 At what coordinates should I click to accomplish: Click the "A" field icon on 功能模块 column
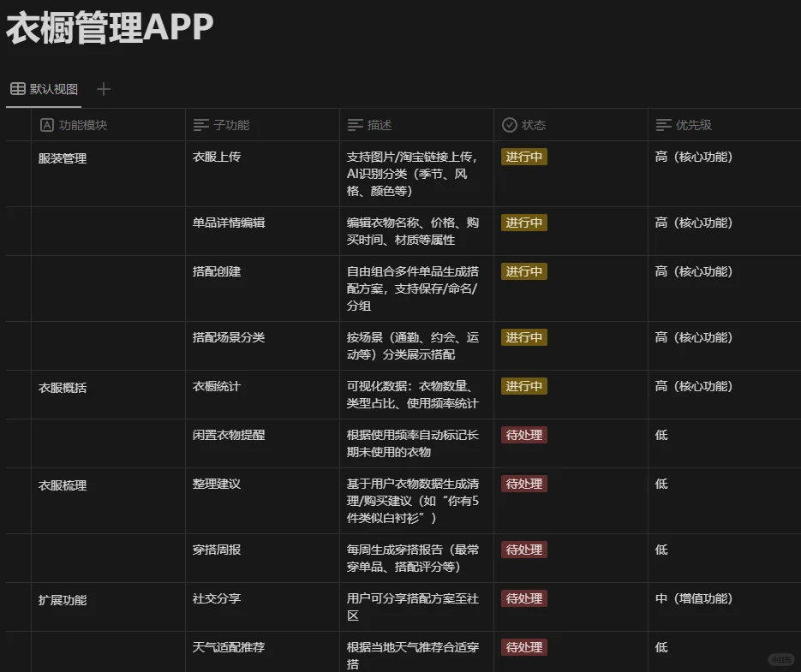47,125
